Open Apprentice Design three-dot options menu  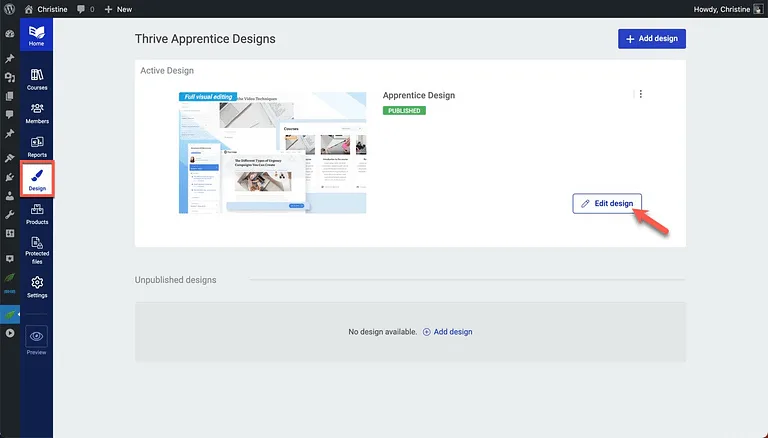coord(641,94)
